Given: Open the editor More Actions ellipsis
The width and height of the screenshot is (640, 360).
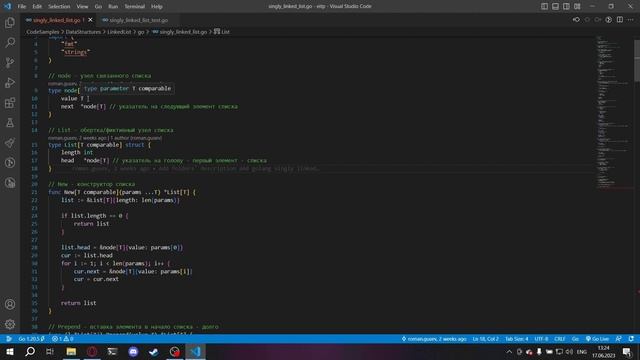Looking at the screenshot, I should [631, 20].
